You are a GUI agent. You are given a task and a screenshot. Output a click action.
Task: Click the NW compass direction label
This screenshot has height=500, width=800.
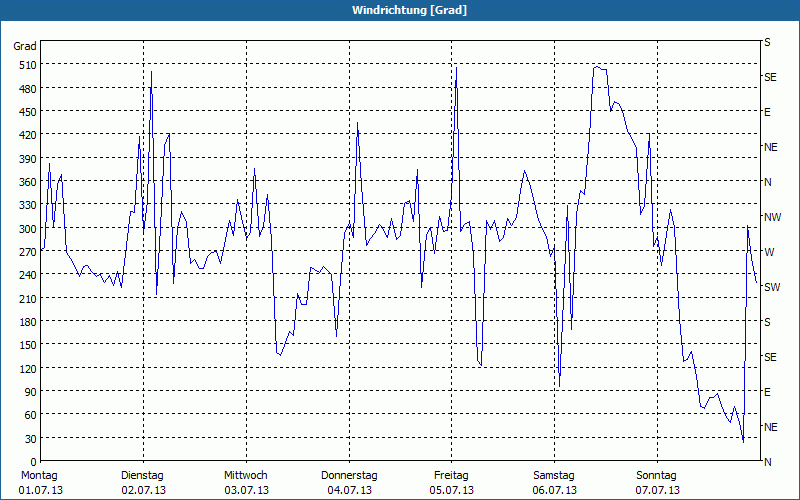coord(772,217)
